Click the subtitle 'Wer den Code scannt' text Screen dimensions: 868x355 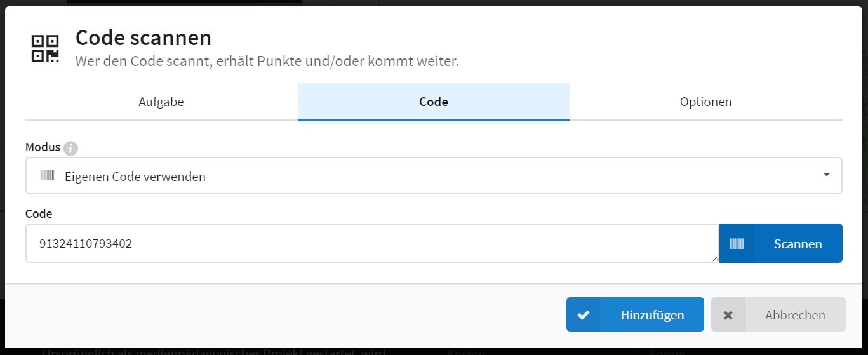tap(267, 62)
